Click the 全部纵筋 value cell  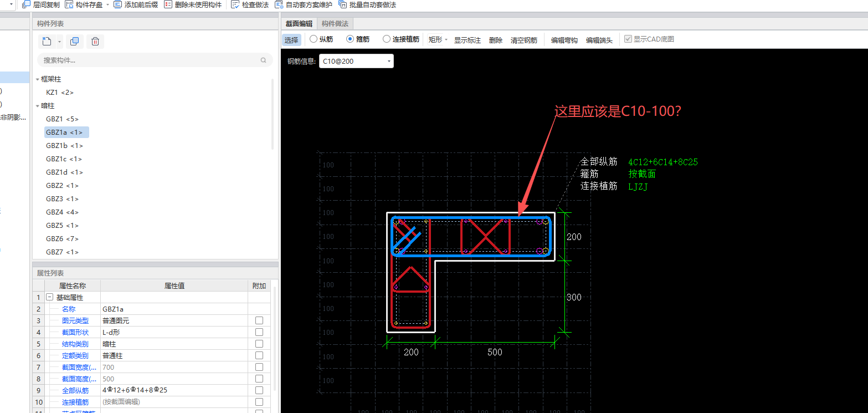[x=174, y=390]
